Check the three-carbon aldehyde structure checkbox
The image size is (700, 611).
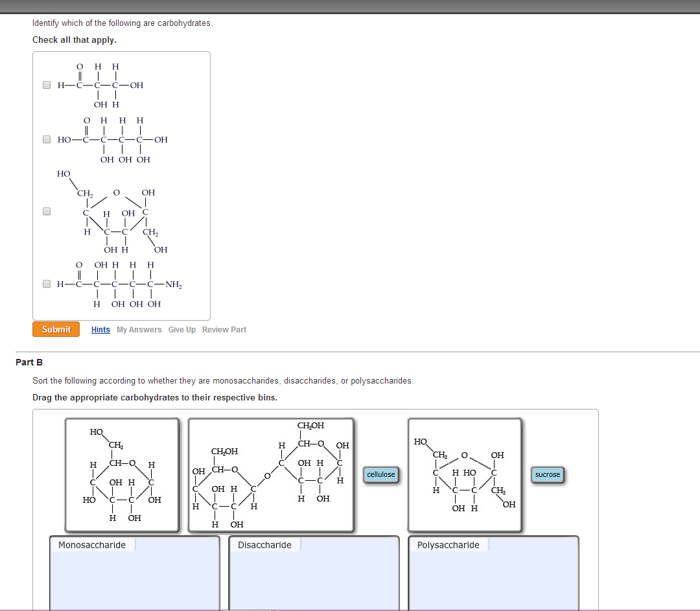click(x=47, y=85)
